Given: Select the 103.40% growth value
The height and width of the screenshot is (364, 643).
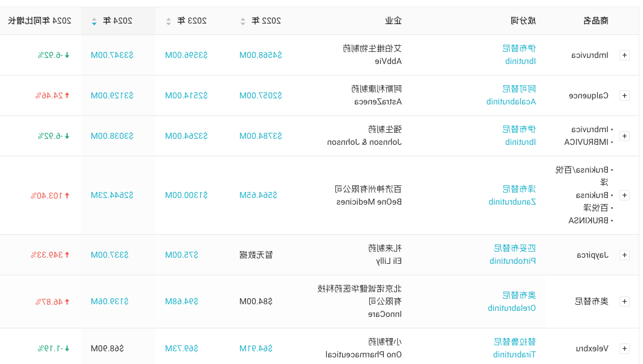Looking at the screenshot, I should (x=50, y=196).
